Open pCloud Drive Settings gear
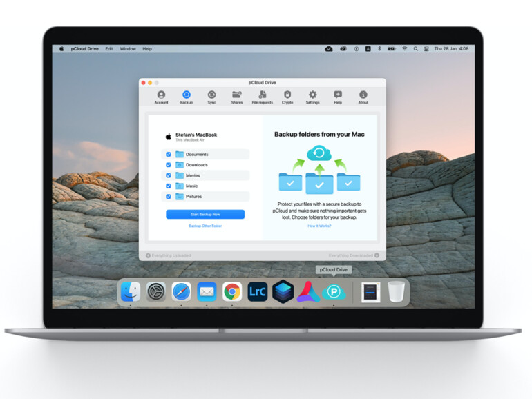Viewport: 532px width, 399px height. tap(312, 97)
